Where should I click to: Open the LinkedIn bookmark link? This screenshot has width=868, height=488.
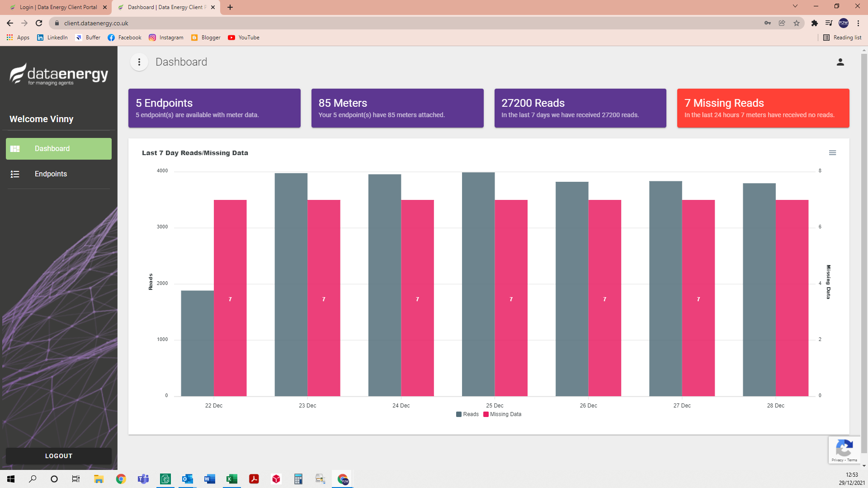pyautogui.click(x=52, y=38)
